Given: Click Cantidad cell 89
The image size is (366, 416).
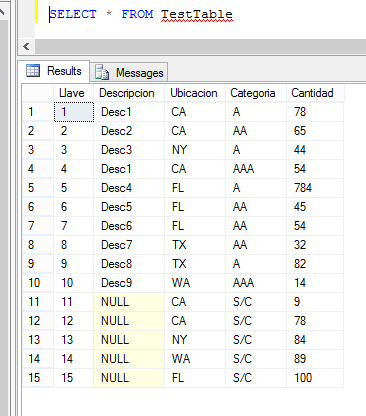Looking at the screenshot, I should click(x=315, y=359).
